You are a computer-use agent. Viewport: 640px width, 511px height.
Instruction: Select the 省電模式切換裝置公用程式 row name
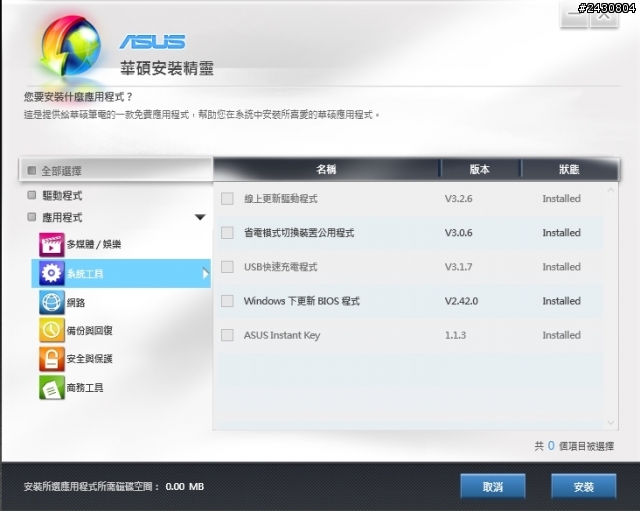click(299, 233)
